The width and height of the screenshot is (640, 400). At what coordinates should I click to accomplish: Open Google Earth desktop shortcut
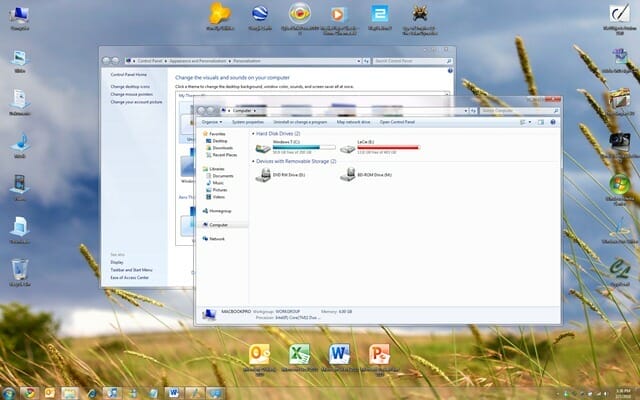click(259, 14)
